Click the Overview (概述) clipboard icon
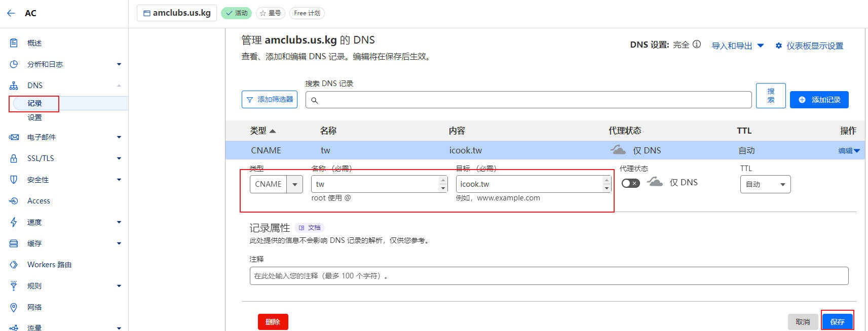868x331 pixels. [x=14, y=43]
